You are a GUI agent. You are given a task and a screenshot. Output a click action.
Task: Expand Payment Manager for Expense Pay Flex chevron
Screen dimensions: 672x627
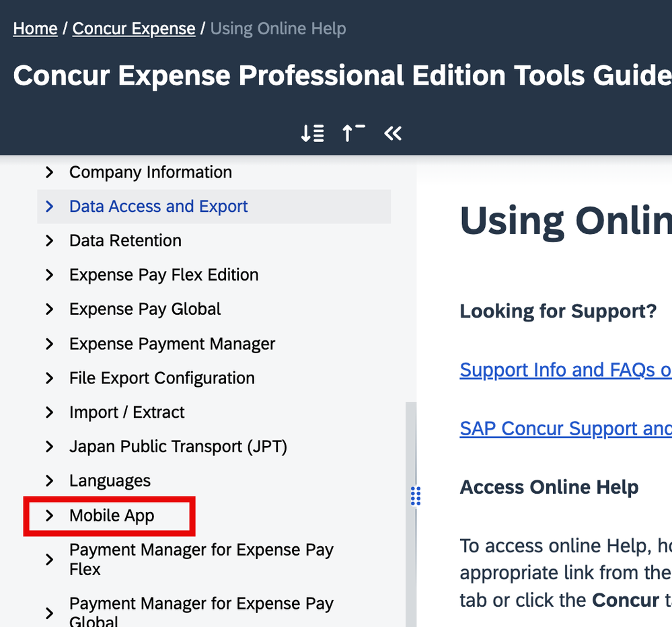(50, 559)
